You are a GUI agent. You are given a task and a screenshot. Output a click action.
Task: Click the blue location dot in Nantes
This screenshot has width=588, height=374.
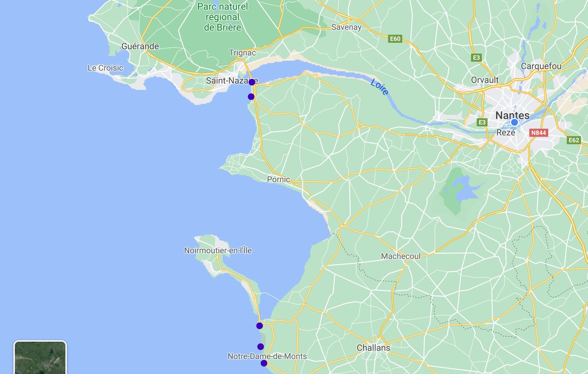click(514, 122)
